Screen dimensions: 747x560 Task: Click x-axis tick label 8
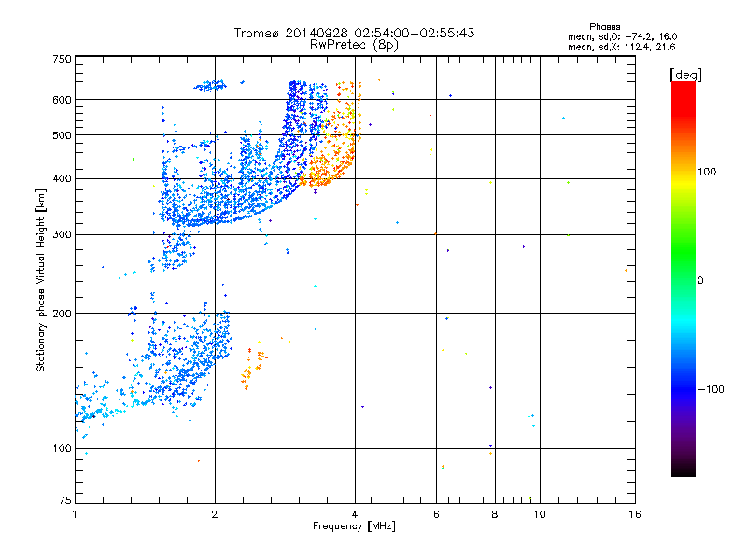point(495,514)
